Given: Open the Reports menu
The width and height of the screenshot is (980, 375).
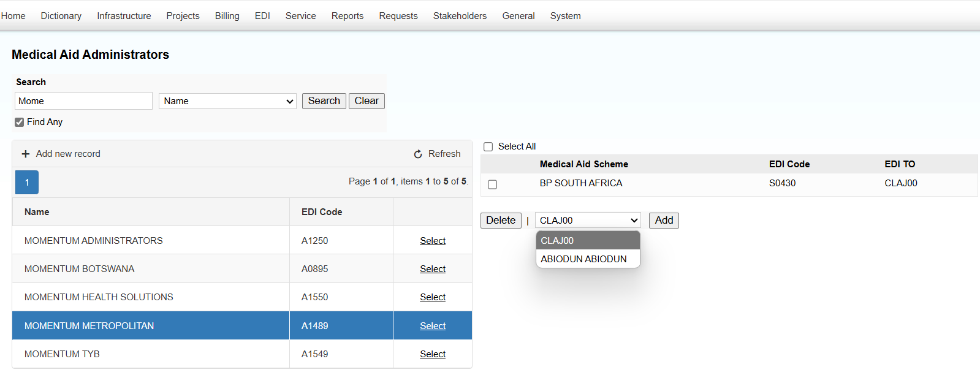Looking at the screenshot, I should (348, 16).
